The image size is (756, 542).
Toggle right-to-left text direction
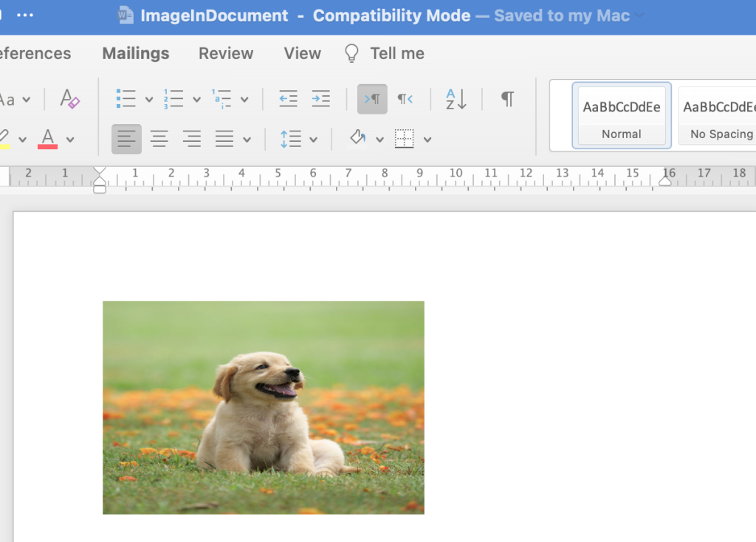pos(405,99)
